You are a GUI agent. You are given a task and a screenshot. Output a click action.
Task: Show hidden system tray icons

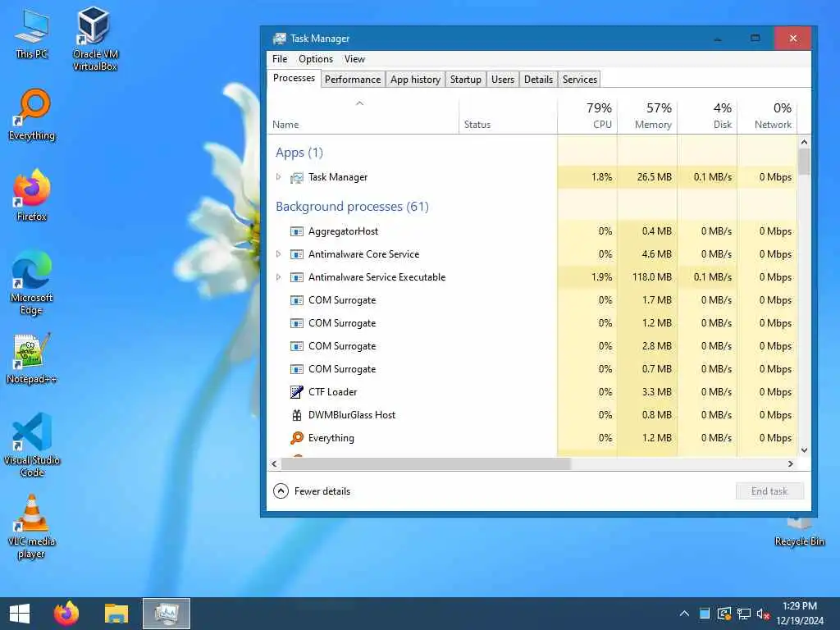tap(684, 614)
